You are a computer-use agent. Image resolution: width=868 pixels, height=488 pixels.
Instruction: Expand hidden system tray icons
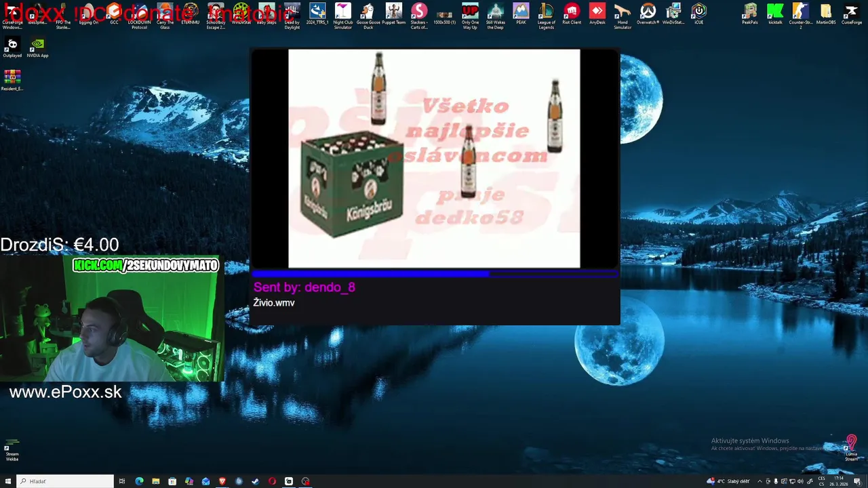759,481
